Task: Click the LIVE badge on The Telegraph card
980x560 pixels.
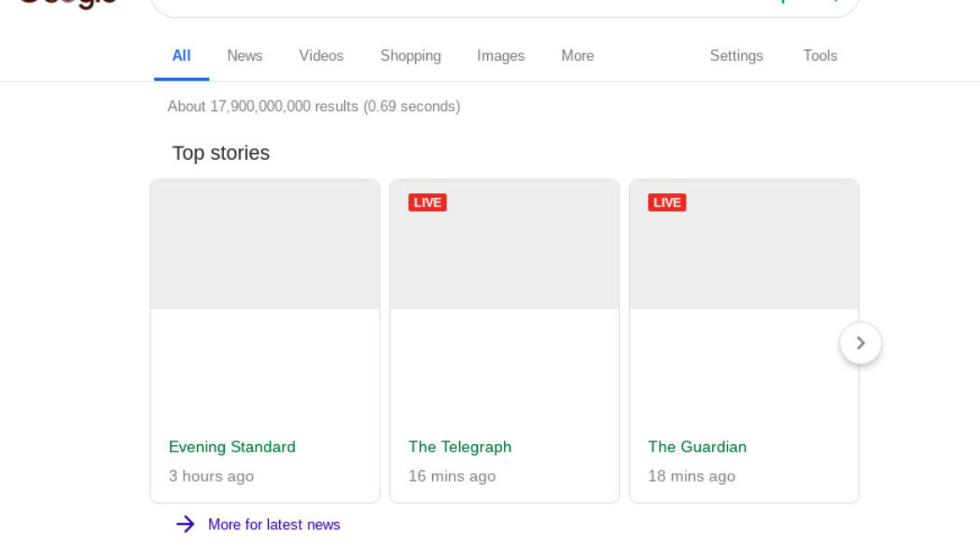Action: (x=427, y=203)
